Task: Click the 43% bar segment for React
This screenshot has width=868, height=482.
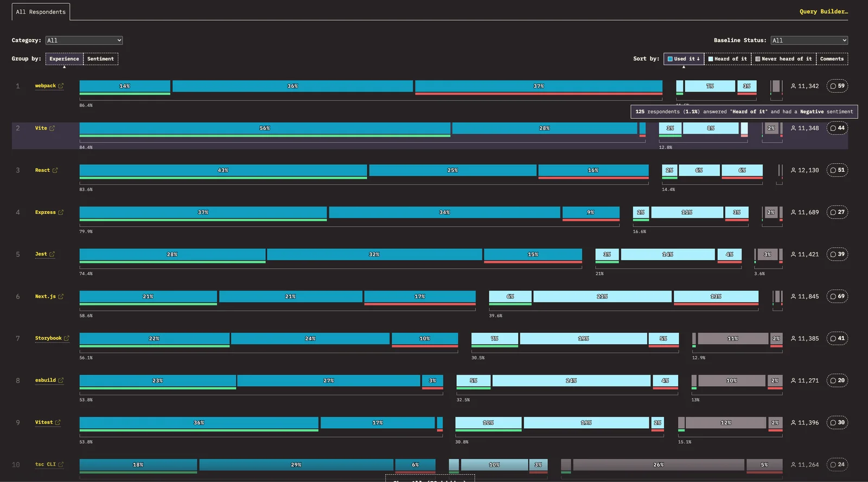Action: [x=223, y=170]
